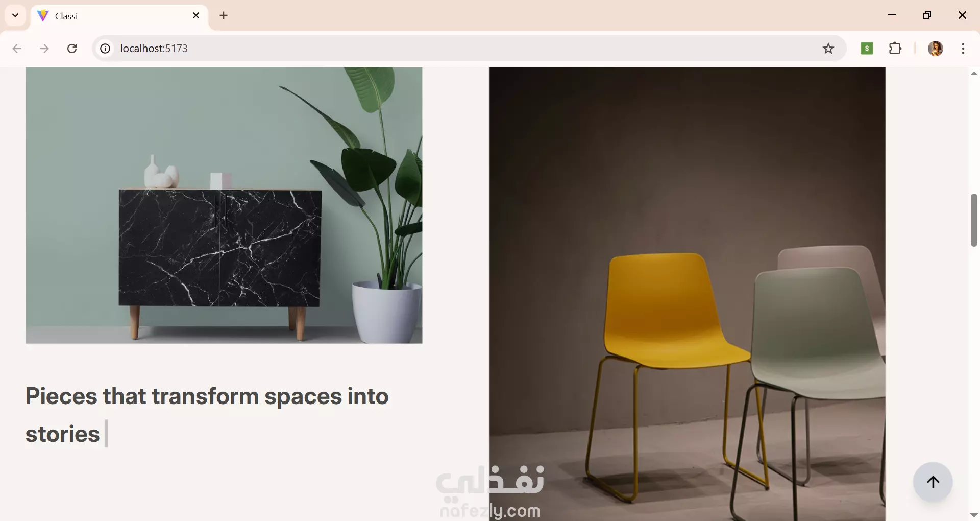
Task: Open a new tab with the plus button
Action: click(x=224, y=16)
